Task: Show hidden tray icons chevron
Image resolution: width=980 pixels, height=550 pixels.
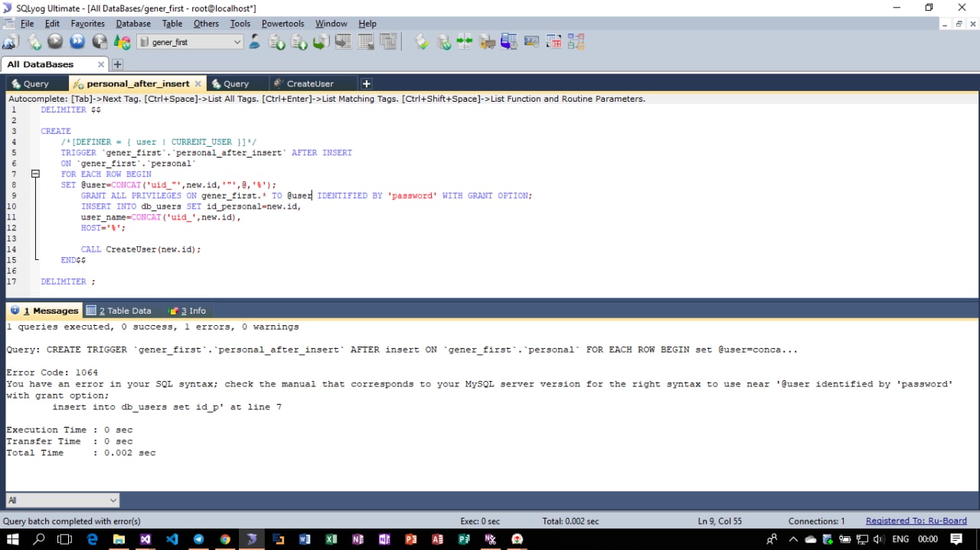Action: point(792,539)
